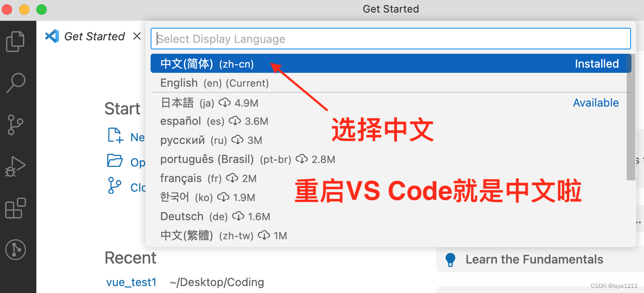Select español (es) language
644x293 pixels.
[391, 121]
